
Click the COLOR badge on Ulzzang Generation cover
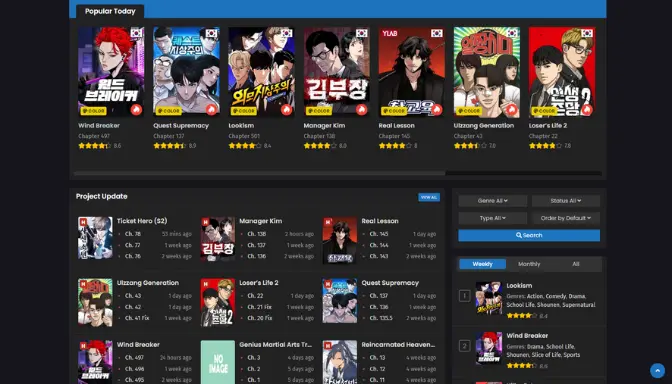[469, 111]
